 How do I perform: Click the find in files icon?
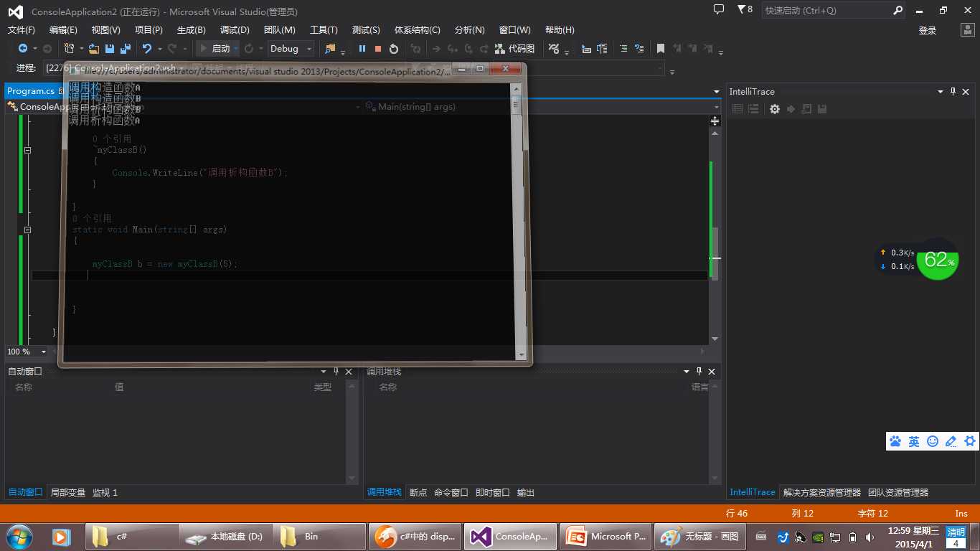(x=330, y=48)
